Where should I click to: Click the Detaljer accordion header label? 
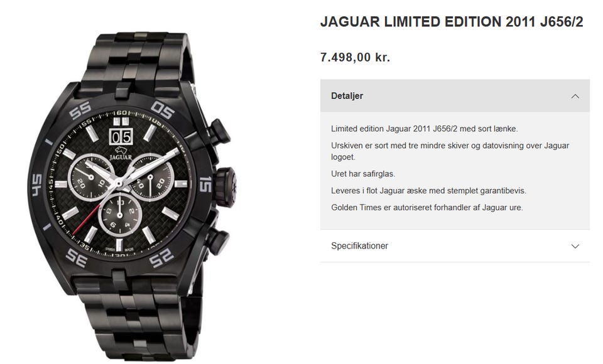347,96
